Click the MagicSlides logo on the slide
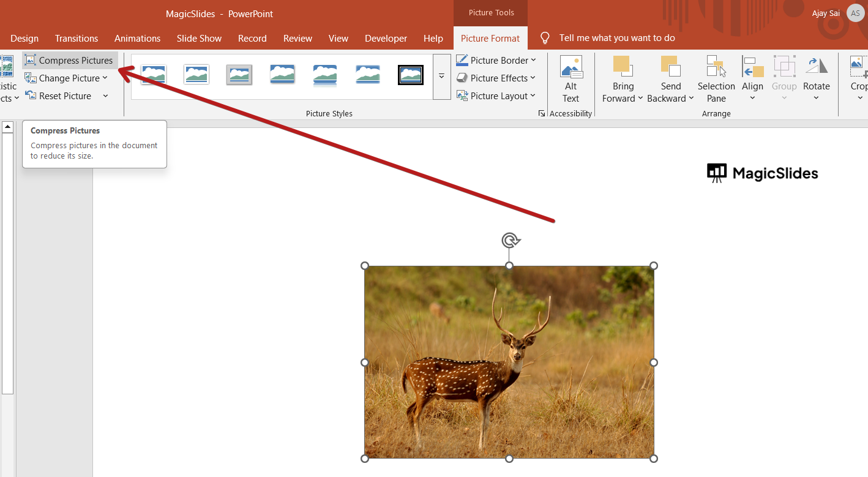This screenshot has height=477, width=868. coord(763,173)
